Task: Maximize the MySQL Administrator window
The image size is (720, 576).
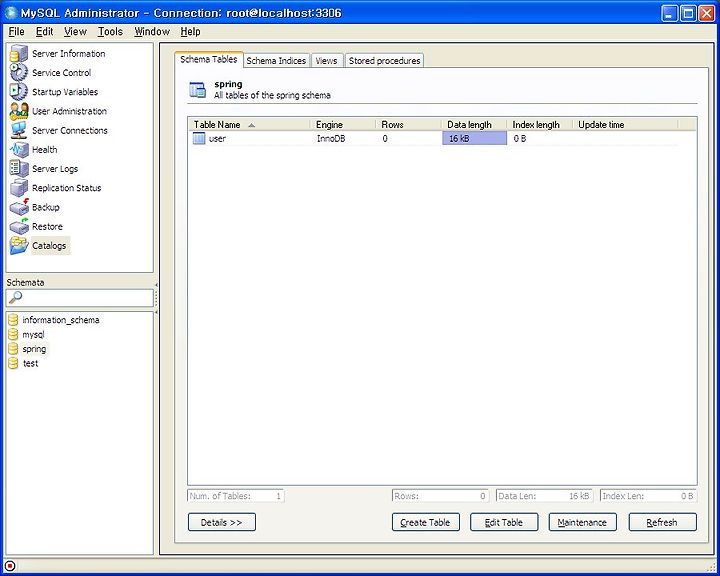Action: pyautogui.click(x=688, y=13)
